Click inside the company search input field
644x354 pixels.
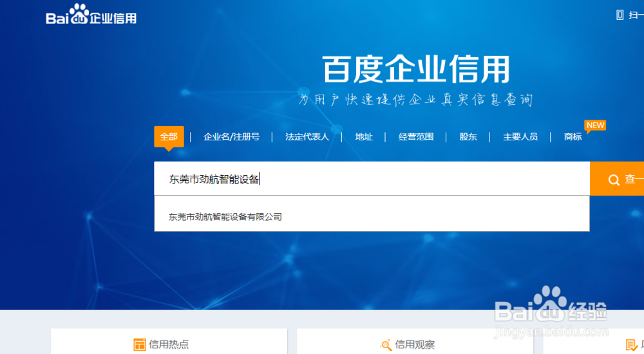tap(372, 179)
